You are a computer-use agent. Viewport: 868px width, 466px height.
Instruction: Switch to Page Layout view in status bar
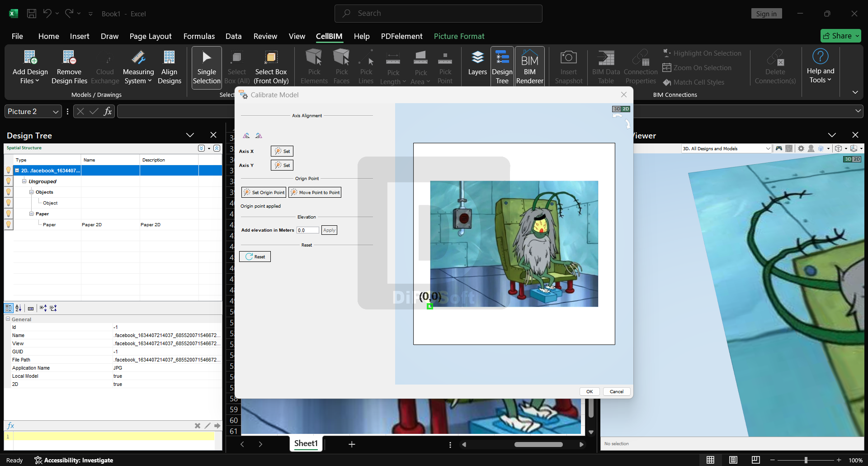click(733, 460)
